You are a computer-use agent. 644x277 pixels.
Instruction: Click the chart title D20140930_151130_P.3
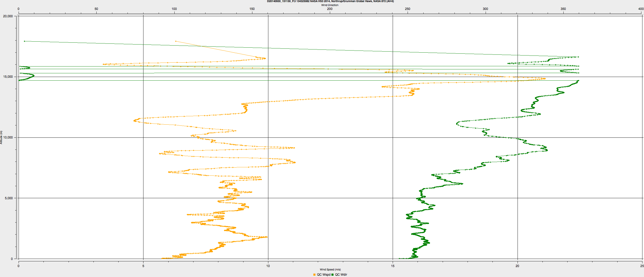pyautogui.click(x=330, y=1)
